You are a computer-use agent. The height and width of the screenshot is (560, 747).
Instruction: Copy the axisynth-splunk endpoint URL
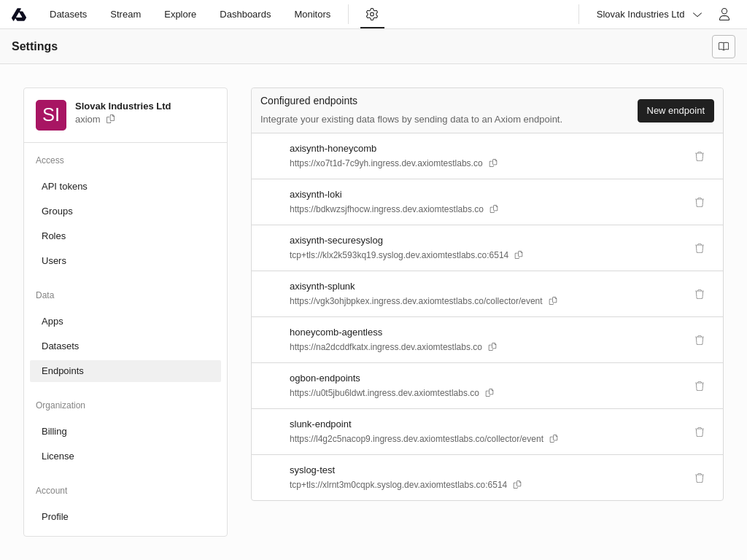[553, 301]
